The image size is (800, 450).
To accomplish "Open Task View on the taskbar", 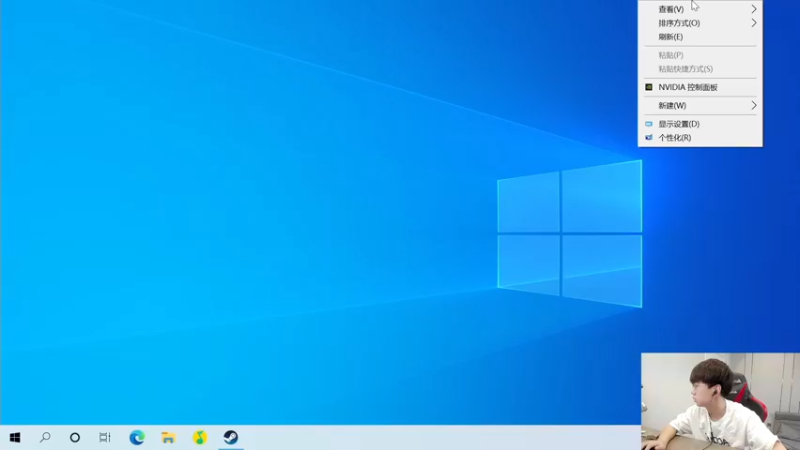I will click(105, 437).
